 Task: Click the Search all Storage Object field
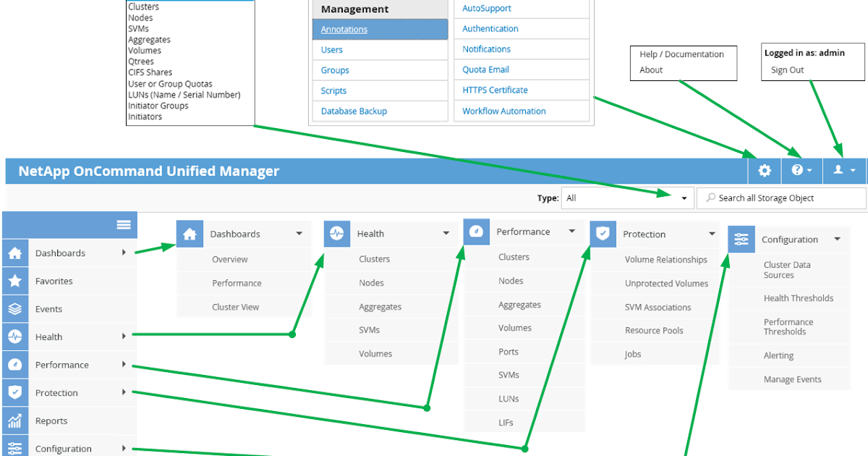(781, 198)
